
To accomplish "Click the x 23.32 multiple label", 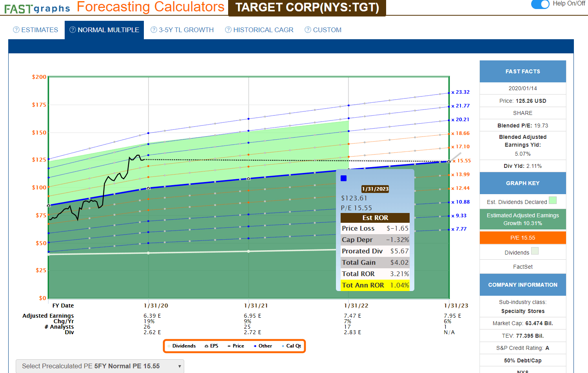I will [461, 92].
